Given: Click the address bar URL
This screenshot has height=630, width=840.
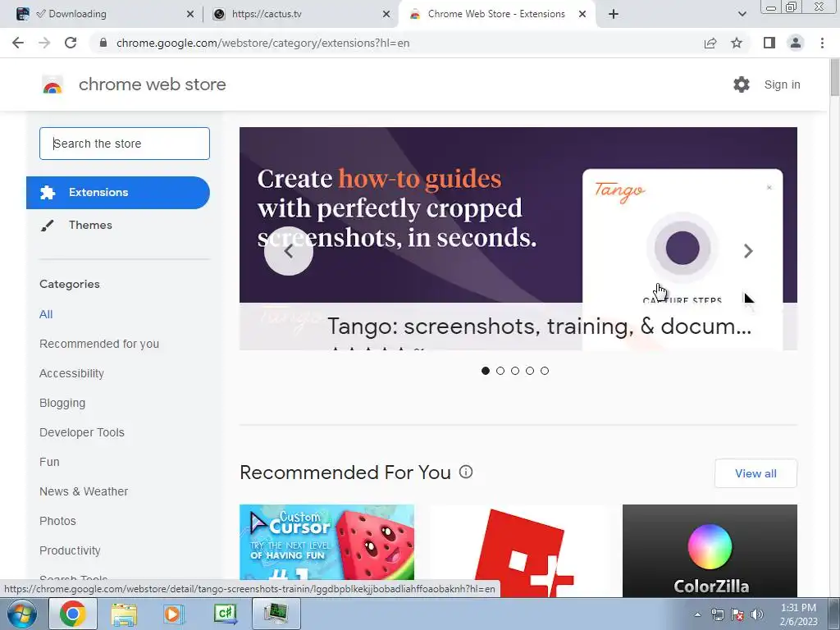Looking at the screenshot, I should pyautogui.click(x=262, y=43).
